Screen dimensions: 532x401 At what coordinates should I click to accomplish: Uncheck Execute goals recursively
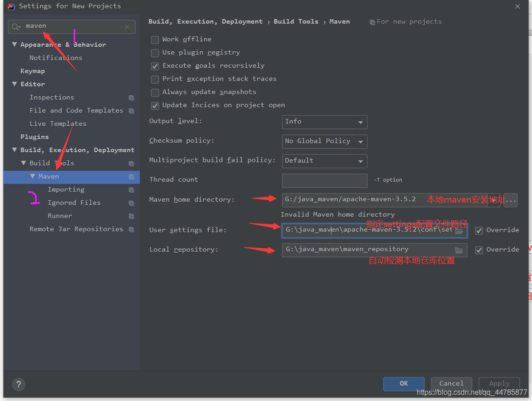coord(155,66)
